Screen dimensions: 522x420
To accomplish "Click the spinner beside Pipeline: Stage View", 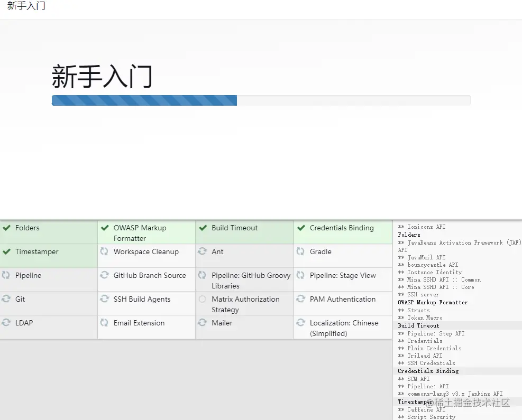I will [x=300, y=275].
